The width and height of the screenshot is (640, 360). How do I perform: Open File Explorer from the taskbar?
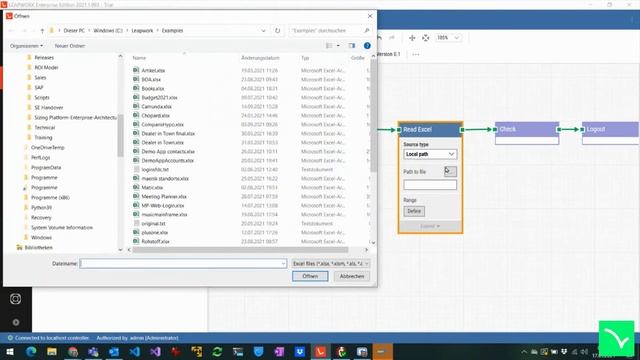pos(52,351)
